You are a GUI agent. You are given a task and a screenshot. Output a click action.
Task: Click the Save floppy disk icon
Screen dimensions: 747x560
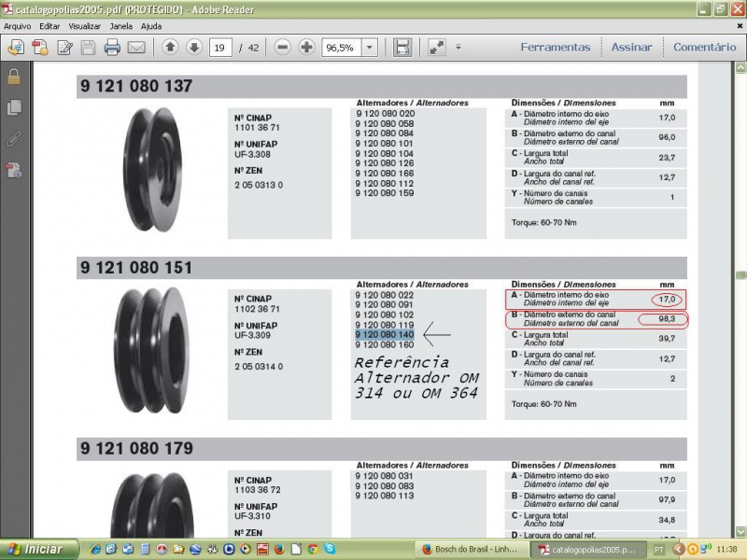tap(88, 48)
